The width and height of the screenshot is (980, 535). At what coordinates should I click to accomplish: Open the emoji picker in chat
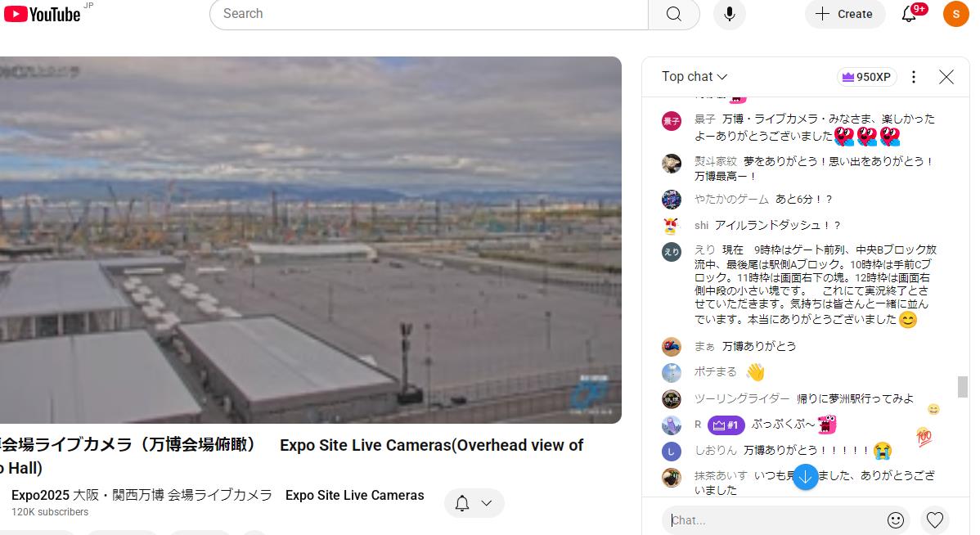pyautogui.click(x=896, y=519)
